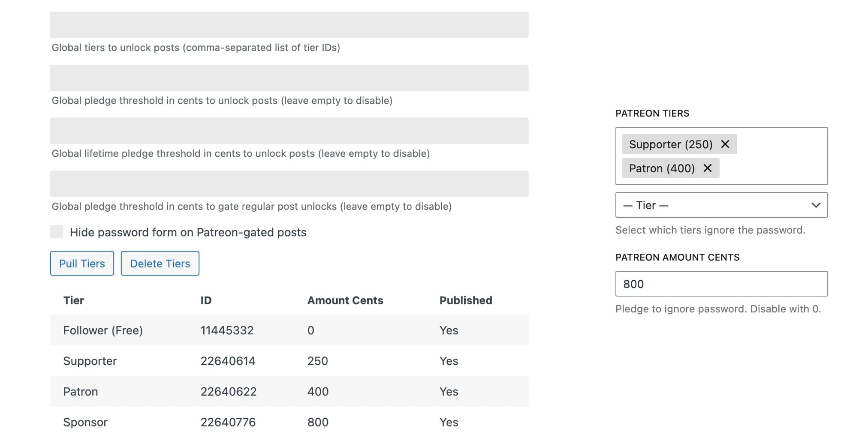Click the Amount Cents column header
Screen dimensions: 868x438
coord(345,300)
